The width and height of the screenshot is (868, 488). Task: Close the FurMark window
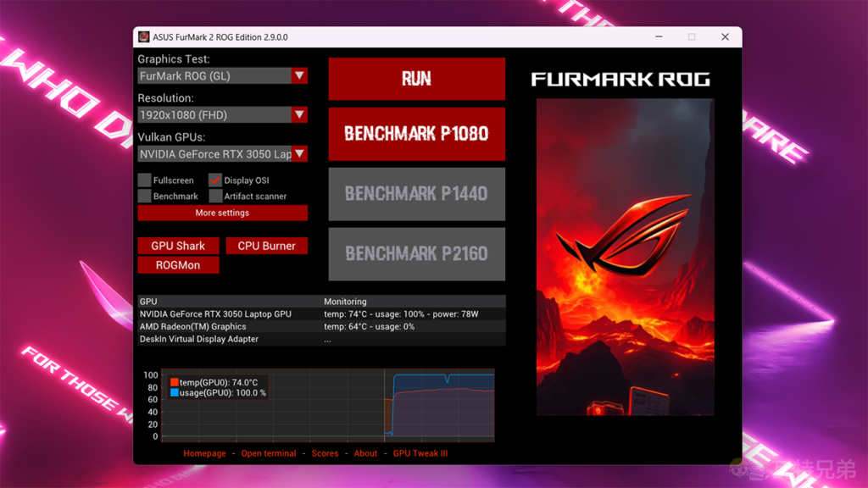pos(726,37)
